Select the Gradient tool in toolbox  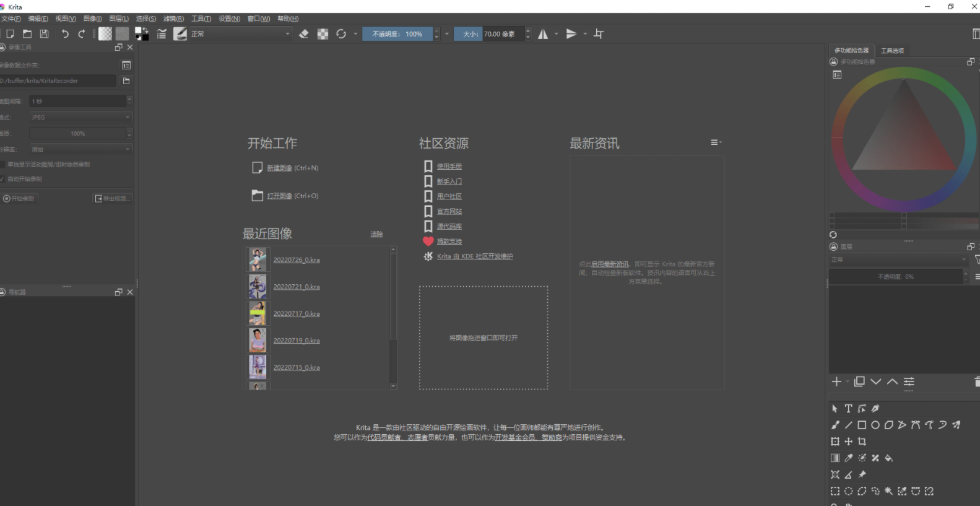pyautogui.click(x=835, y=458)
